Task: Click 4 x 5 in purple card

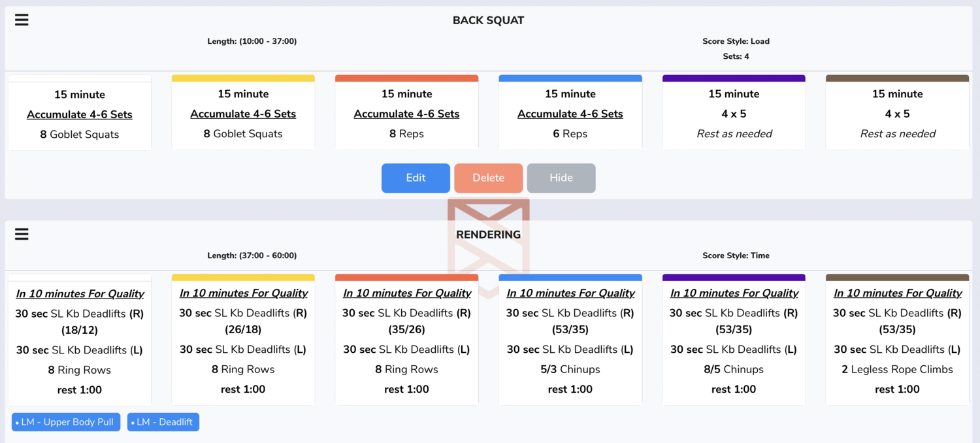Action: tap(734, 114)
